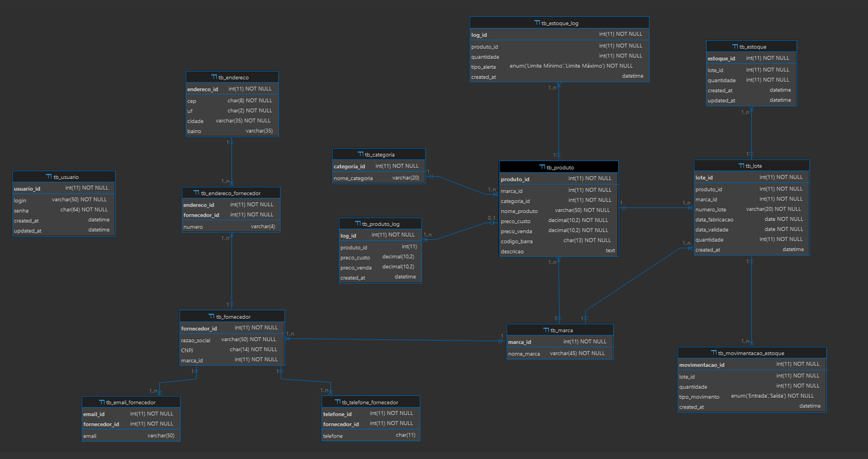Click the cep column in tb_endereco
Image resolution: width=868 pixels, height=459 pixels.
tap(232, 101)
